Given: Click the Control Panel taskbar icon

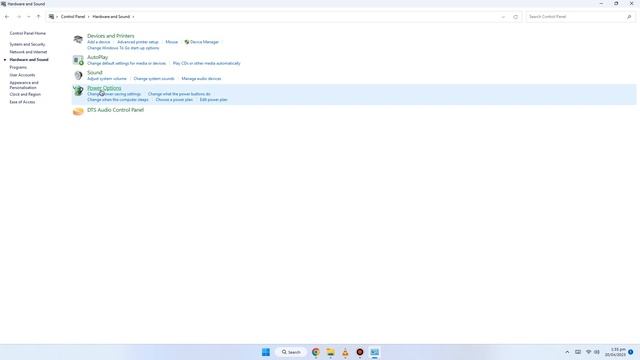Looking at the screenshot, I should click(375, 352).
